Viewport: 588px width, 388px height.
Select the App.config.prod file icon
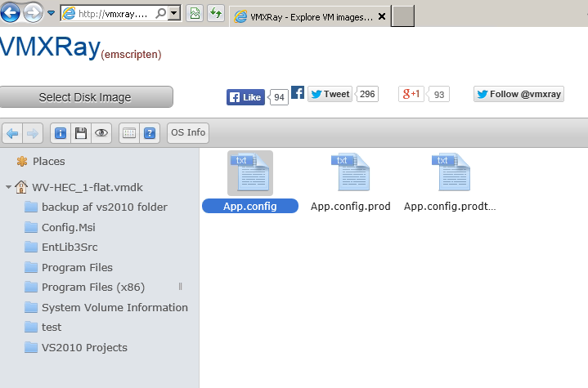[x=350, y=172]
